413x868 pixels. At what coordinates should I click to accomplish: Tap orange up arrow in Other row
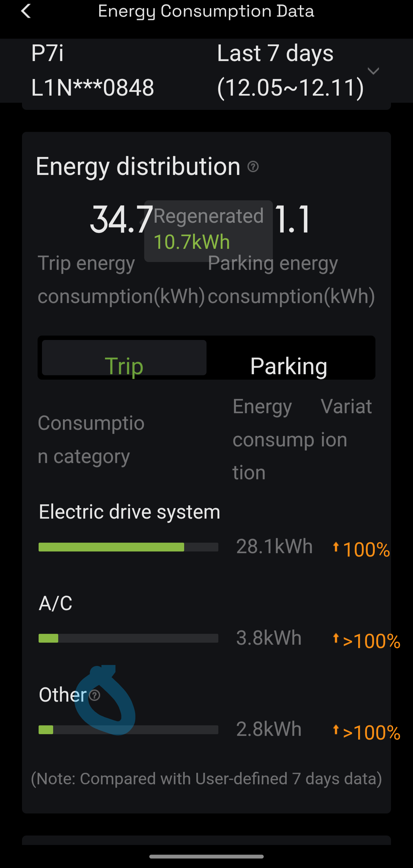tap(336, 729)
